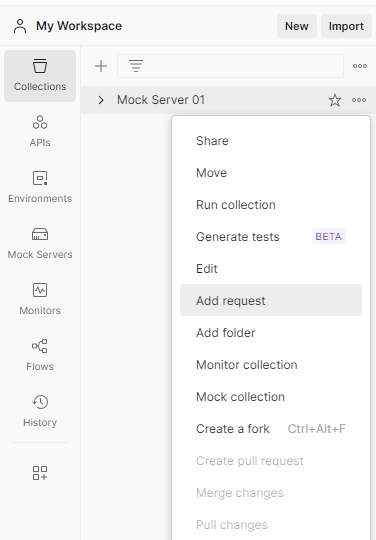Choose Mock collection menu entry
This screenshot has width=376, height=540.
(271, 397)
